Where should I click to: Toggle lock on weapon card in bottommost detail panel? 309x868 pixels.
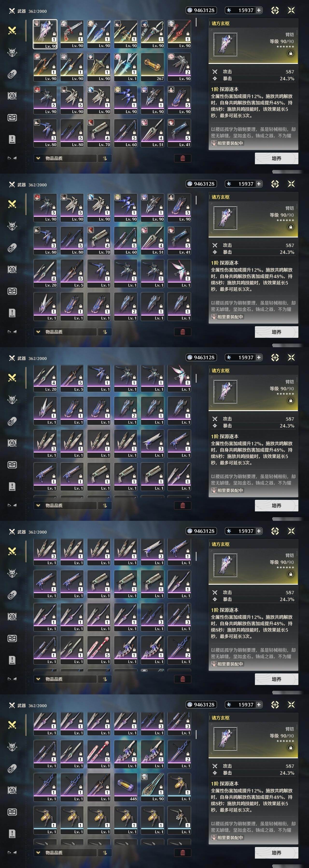pos(290,748)
